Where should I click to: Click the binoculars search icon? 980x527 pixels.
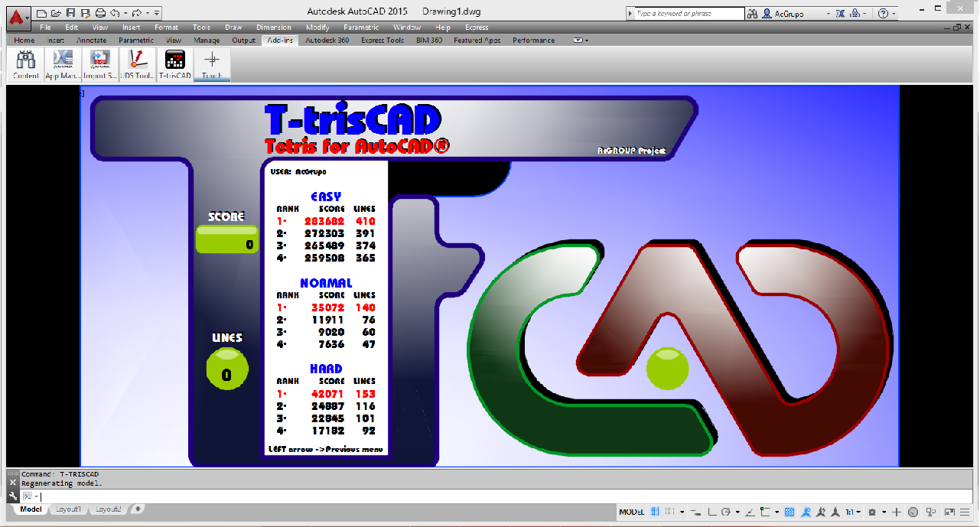pyautogui.click(x=751, y=14)
